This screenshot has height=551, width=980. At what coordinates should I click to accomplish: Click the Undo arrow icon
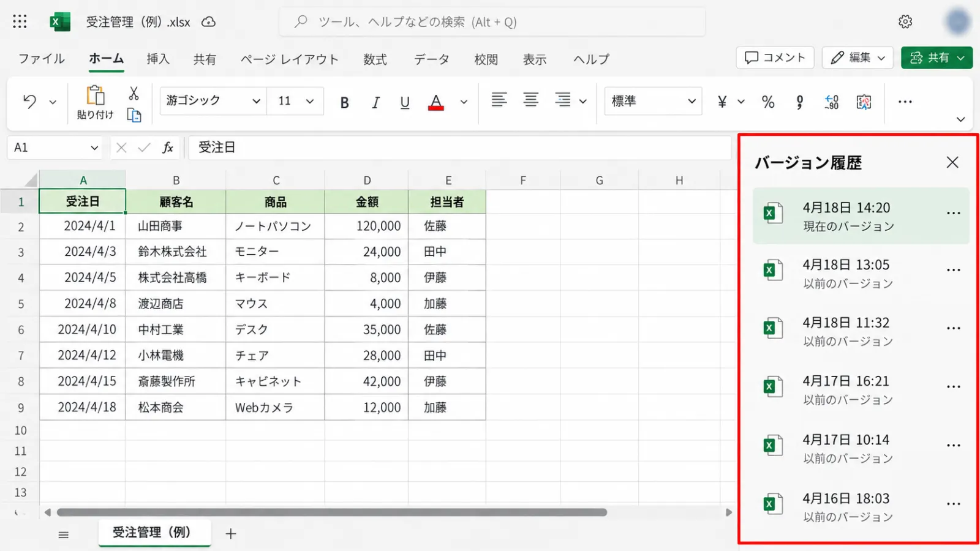(x=29, y=101)
